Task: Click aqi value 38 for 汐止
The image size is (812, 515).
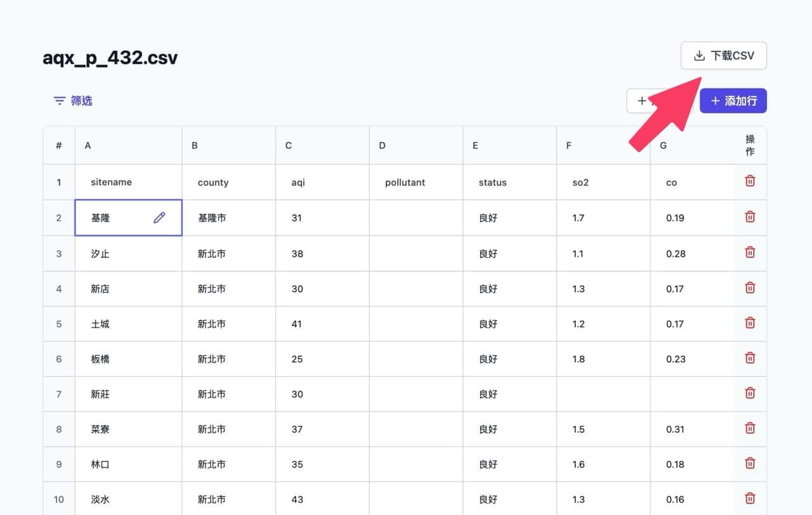Action: click(x=323, y=254)
